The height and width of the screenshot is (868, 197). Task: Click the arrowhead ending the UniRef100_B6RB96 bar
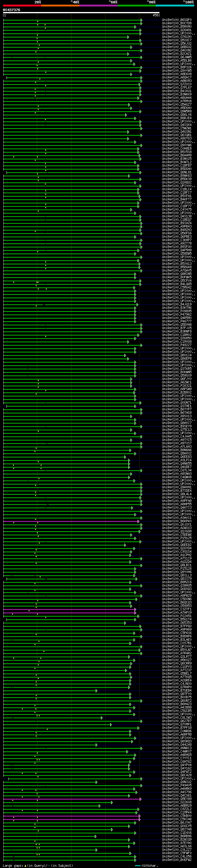(x=96, y=836)
